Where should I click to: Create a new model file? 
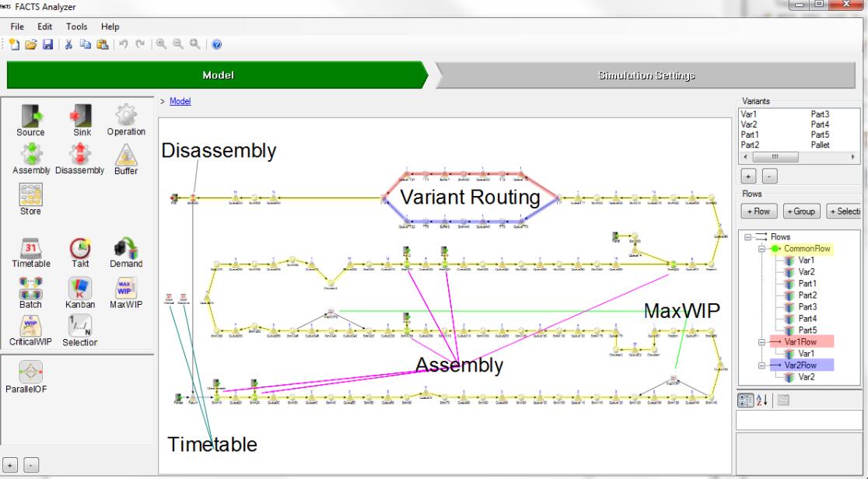(15, 44)
